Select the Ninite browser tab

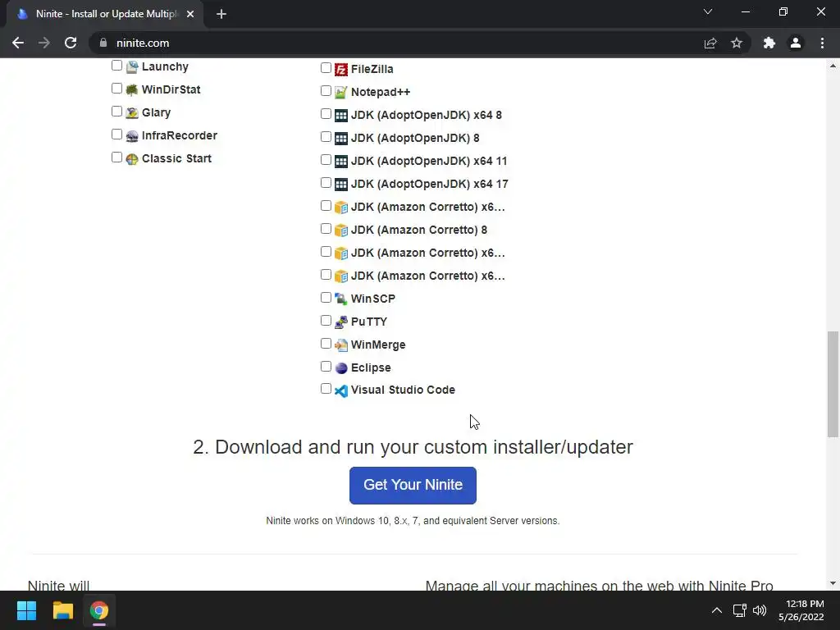click(x=105, y=14)
